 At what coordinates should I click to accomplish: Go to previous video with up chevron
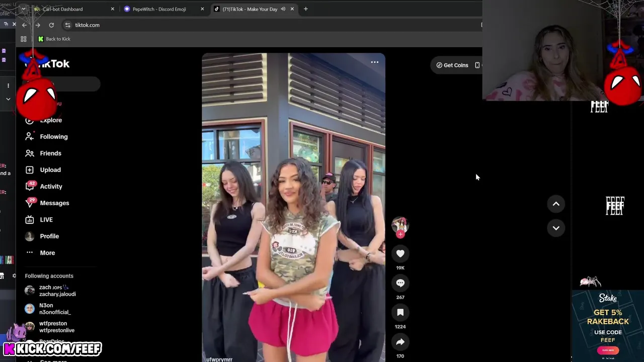pos(556,204)
